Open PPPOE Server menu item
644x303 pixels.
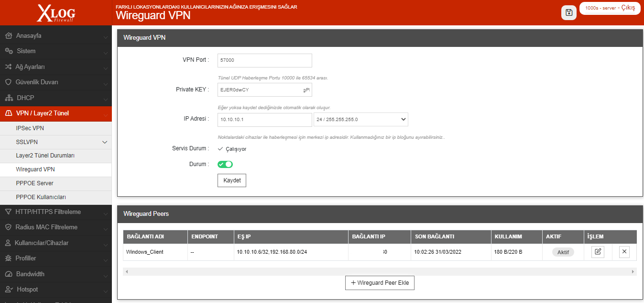[55, 183]
